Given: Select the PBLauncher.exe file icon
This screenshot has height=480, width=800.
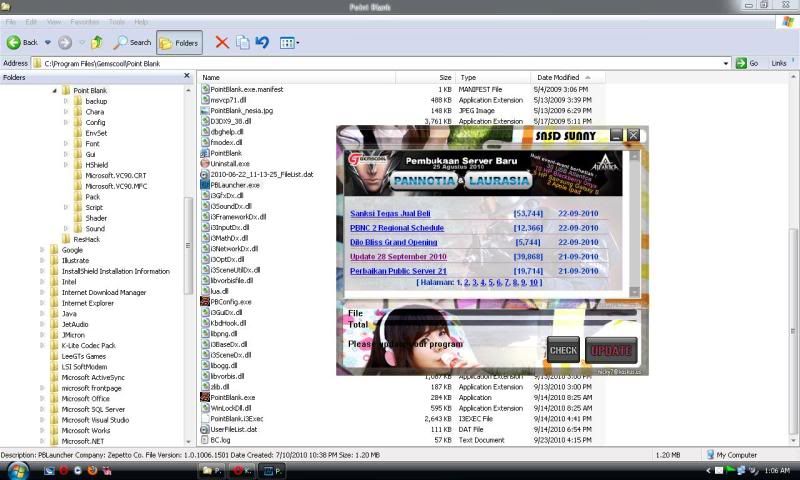Looking at the screenshot, I should [205, 185].
